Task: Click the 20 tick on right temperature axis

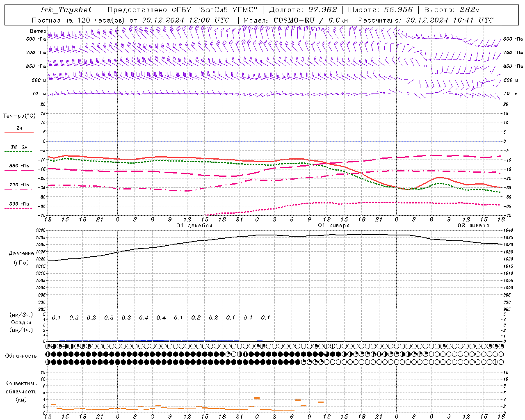Action: click(x=506, y=105)
